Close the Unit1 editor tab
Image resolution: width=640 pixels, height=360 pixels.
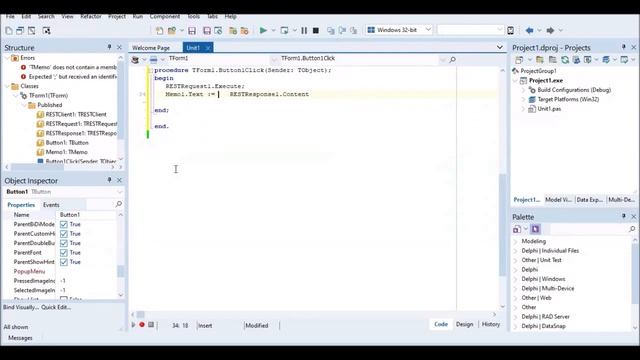click(x=208, y=48)
